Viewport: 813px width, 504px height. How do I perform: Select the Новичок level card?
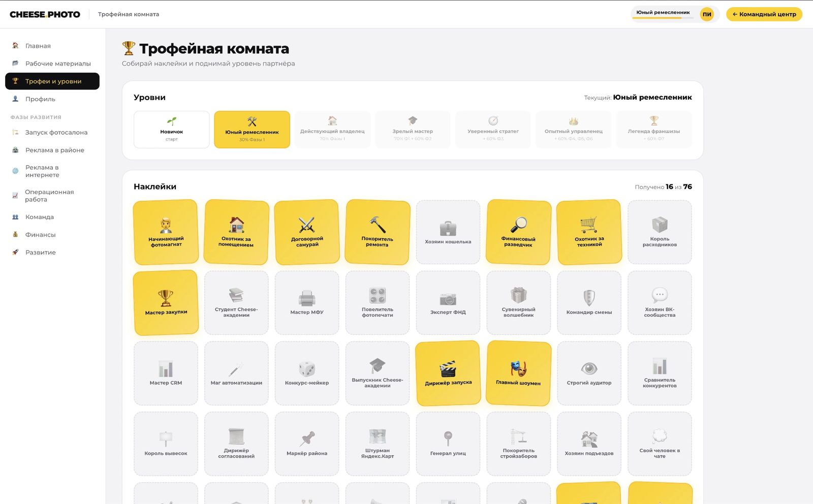point(172,130)
